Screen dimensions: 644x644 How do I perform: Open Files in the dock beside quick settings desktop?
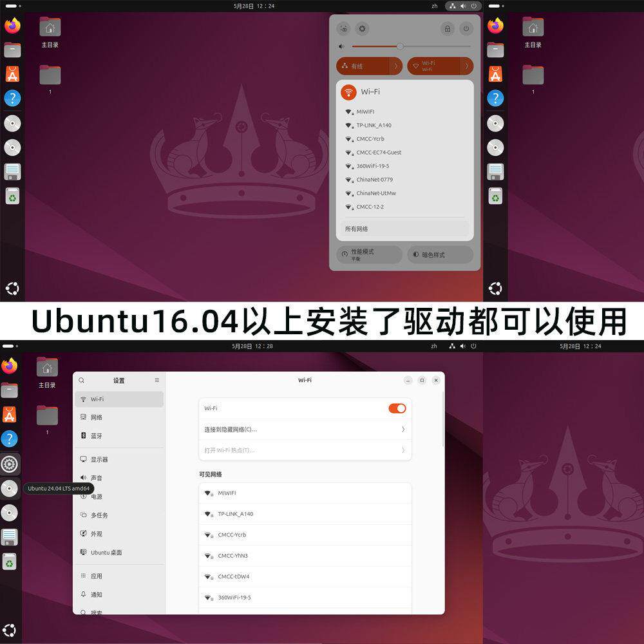pyautogui.click(x=12, y=50)
